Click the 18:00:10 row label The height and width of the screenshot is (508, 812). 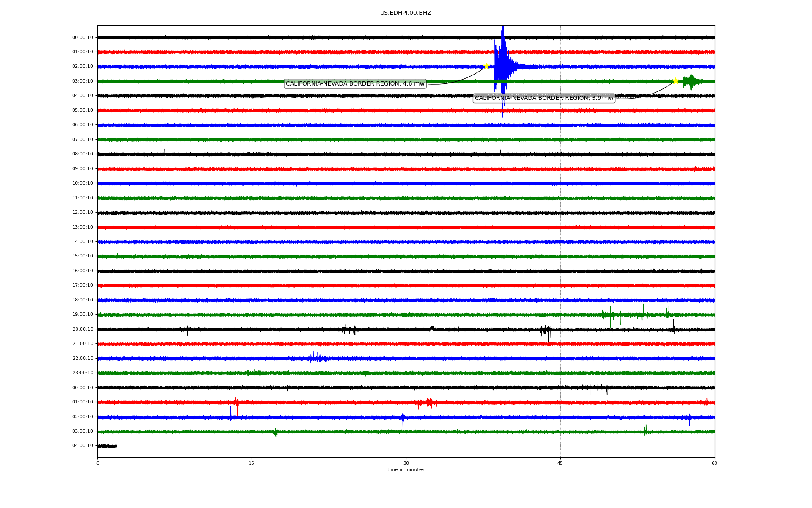pos(82,300)
